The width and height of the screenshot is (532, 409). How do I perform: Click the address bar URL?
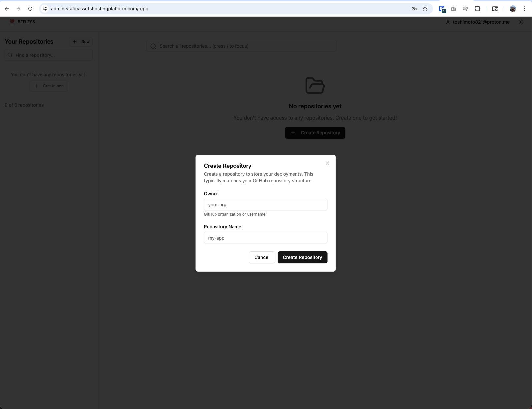(x=100, y=9)
